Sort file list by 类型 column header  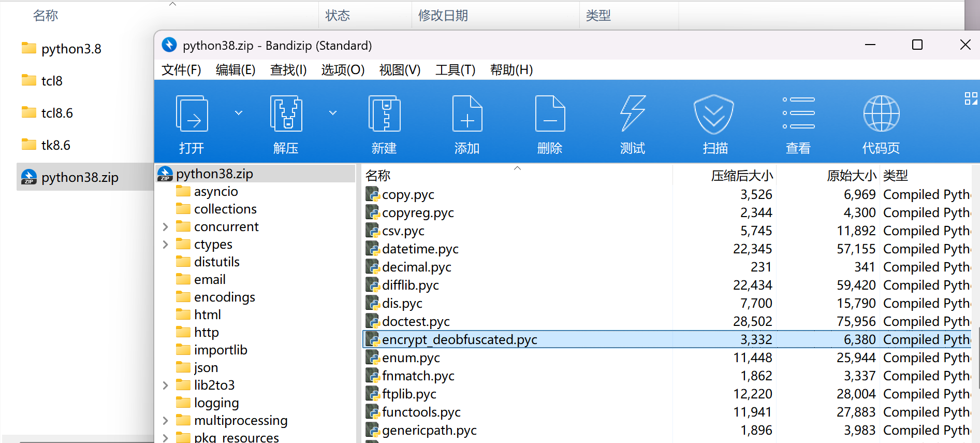[x=925, y=176]
